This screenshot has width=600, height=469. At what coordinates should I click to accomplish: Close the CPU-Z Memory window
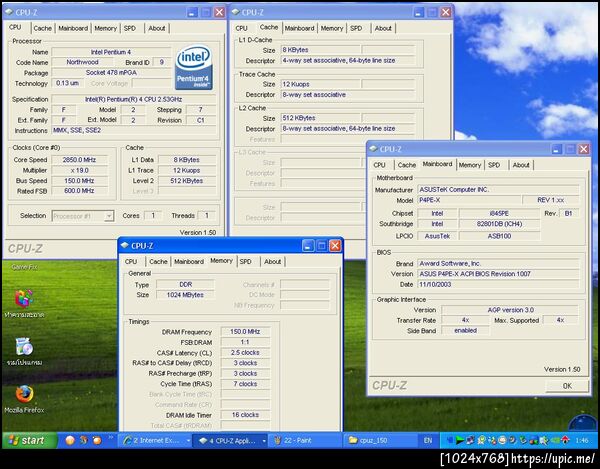(335, 245)
